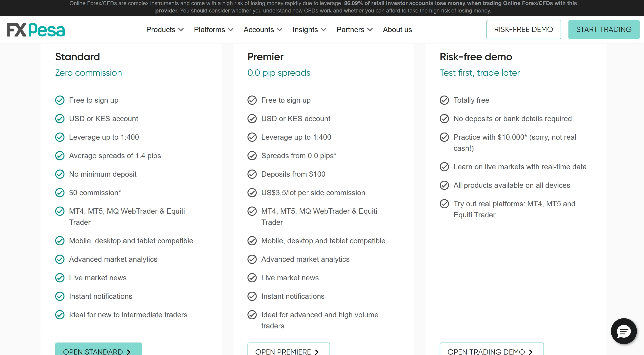The width and height of the screenshot is (644, 355).
Task: Click Premier 'Leverage up to 1:400' text
Action: 296,137
